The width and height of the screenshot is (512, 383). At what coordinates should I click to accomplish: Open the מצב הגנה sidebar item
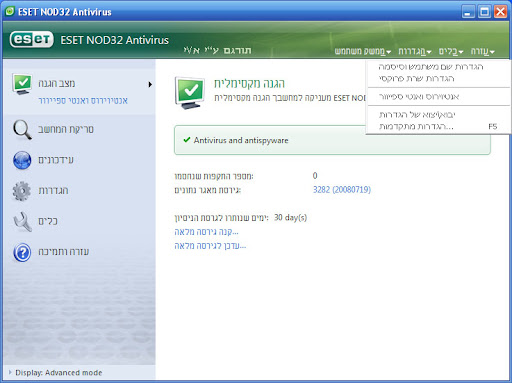click(56, 83)
